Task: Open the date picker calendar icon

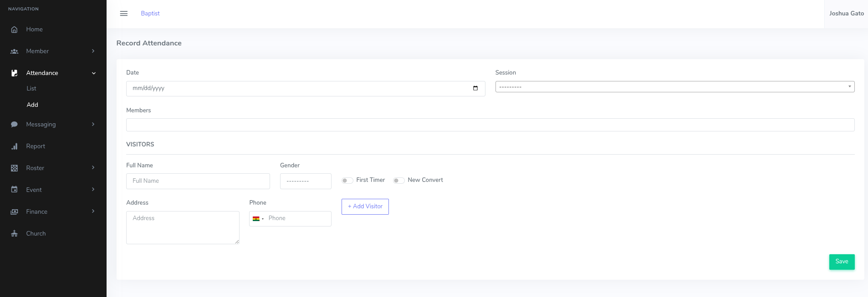Action: (475, 88)
